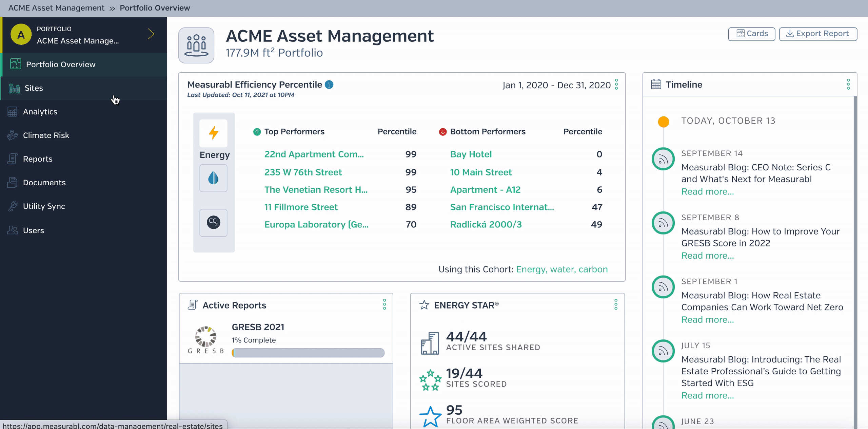Open the Active Reports three-dot menu
The image size is (868, 429).
(x=384, y=304)
